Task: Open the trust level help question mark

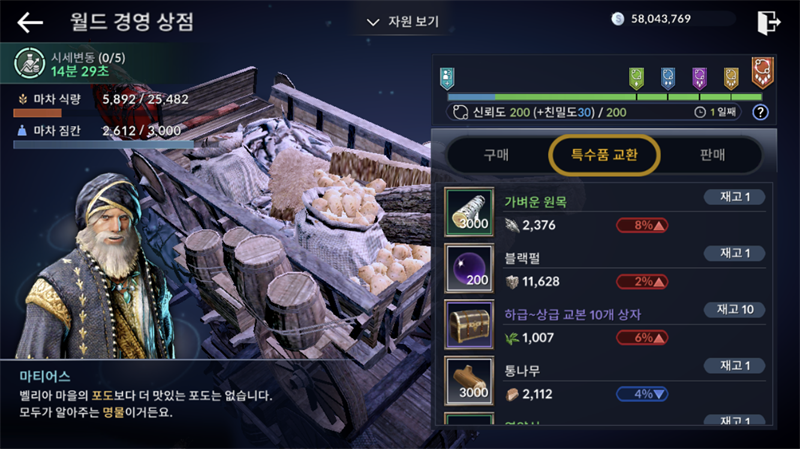Action: coord(760,112)
